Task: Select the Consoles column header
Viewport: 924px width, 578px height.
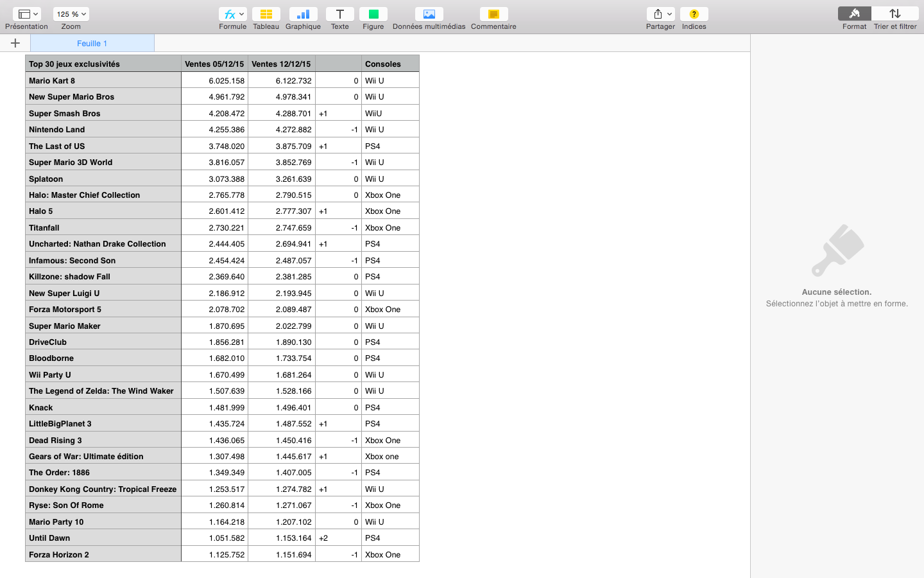Action: pyautogui.click(x=390, y=64)
